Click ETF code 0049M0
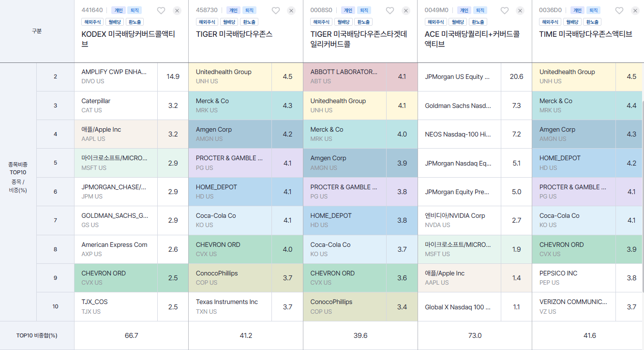The image size is (644, 350). [x=436, y=10]
